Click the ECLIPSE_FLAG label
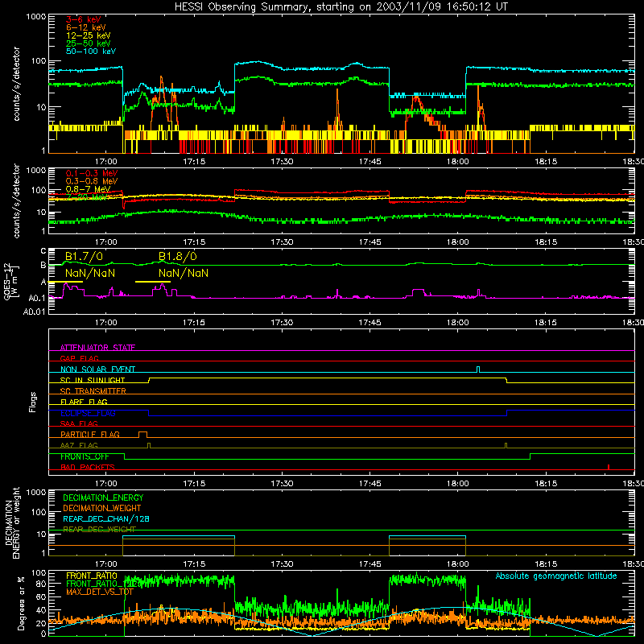Image resolution: width=644 pixels, height=644 pixels. 88,413
